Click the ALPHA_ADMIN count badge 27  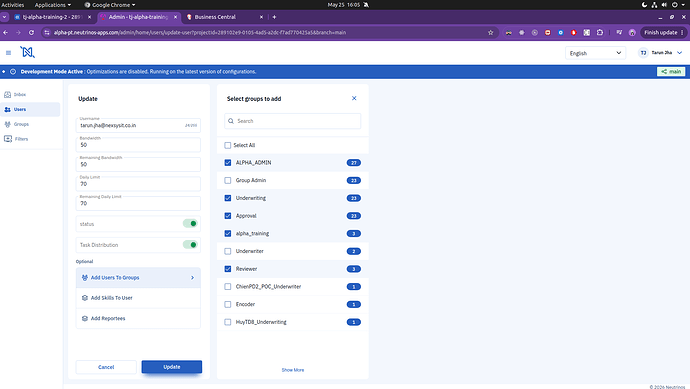pyautogui.click(x=353, y=163)
